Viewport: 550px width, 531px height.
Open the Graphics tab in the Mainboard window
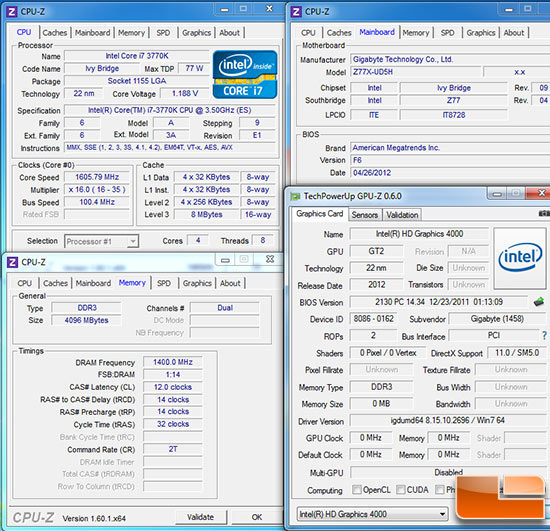[481, 33]
